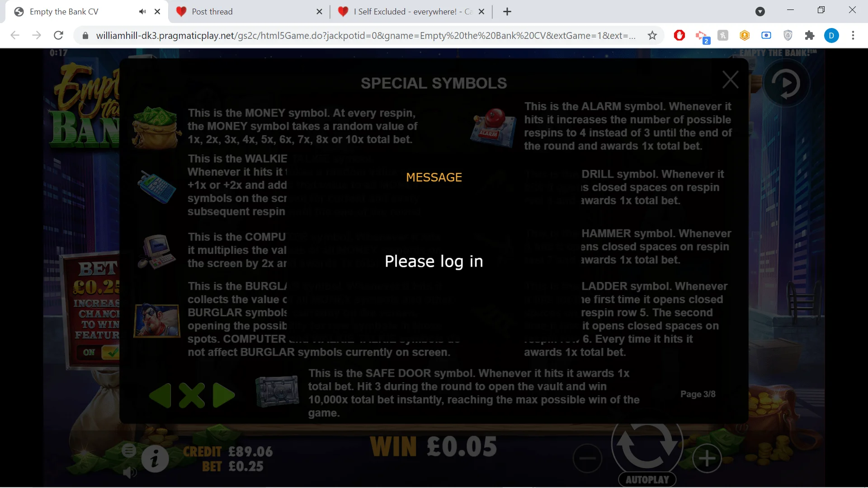Mute audio on Empty the Bank tab
868x488 pixels.
click(142, 12)
